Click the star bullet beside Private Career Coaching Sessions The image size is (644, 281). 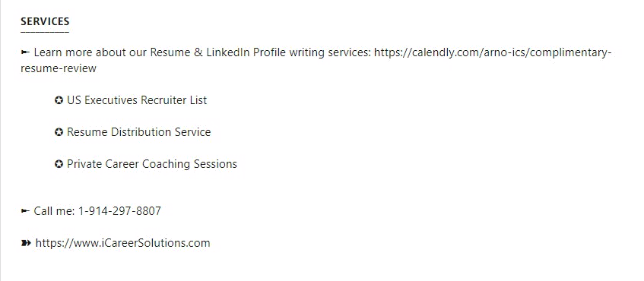click(59, 164)
